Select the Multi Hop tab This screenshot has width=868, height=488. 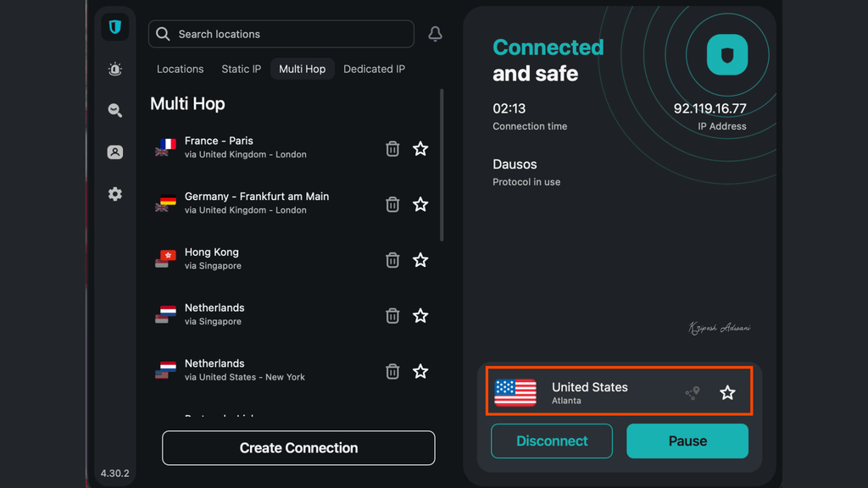point(303,69)
